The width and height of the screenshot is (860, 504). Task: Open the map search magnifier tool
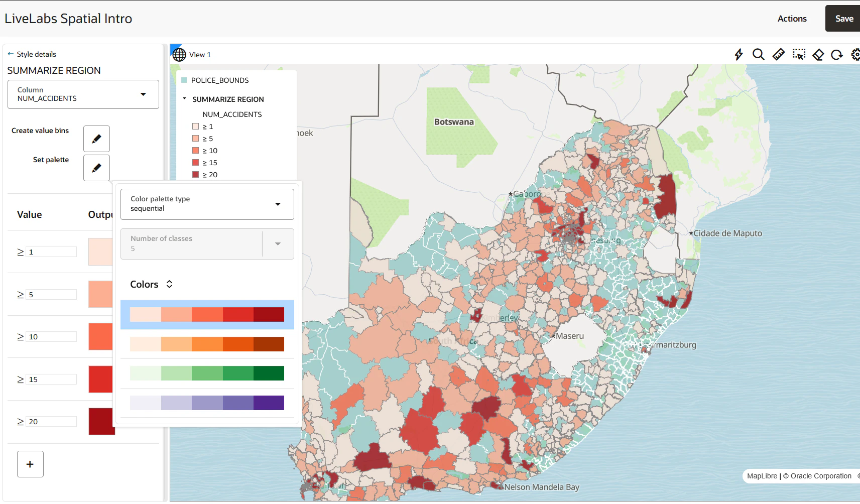[759, 54]
